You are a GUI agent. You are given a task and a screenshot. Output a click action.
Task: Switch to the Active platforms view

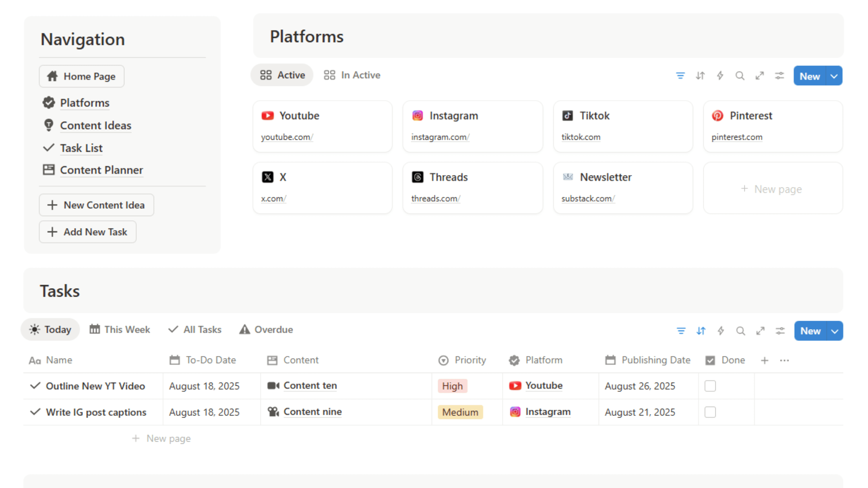click(x=282, y=75)
